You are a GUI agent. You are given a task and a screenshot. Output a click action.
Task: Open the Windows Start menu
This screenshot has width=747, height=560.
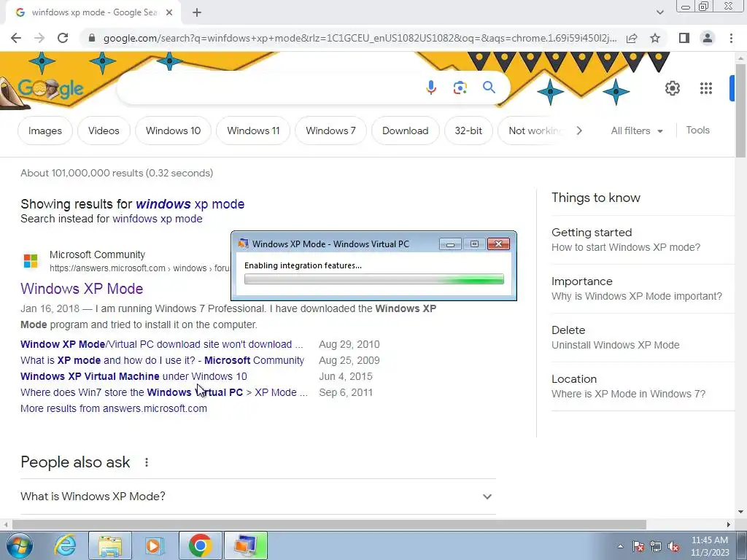coord(20,545)
